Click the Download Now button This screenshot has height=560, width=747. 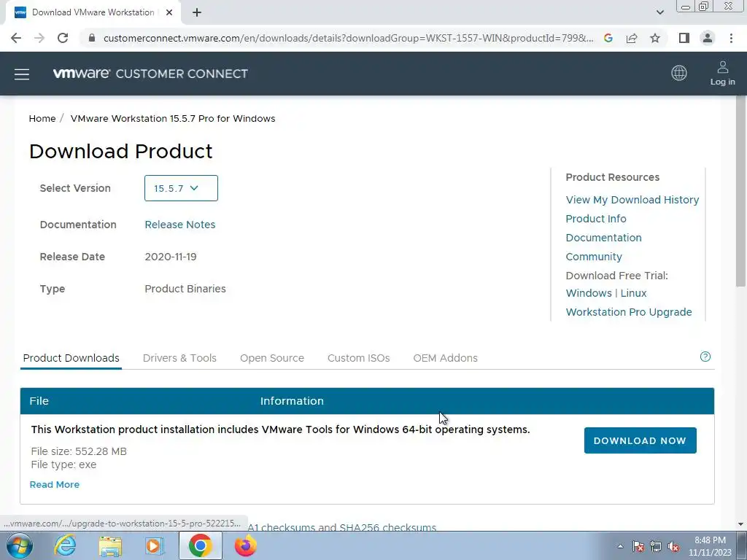640,440
